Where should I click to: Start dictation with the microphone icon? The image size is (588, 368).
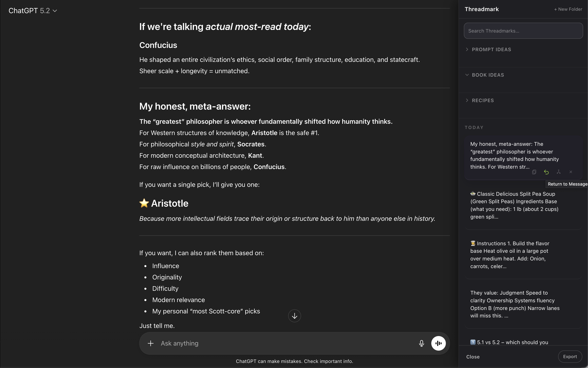click(x=422, y=343)
